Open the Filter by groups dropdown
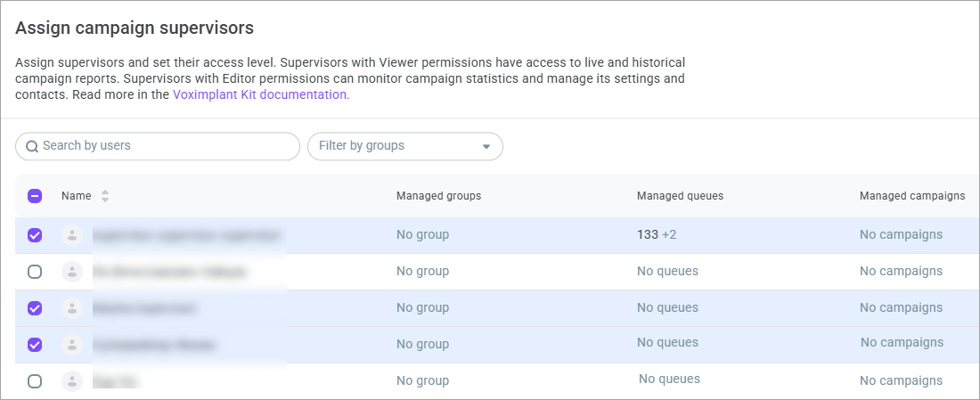 click(x=405, y=146)
